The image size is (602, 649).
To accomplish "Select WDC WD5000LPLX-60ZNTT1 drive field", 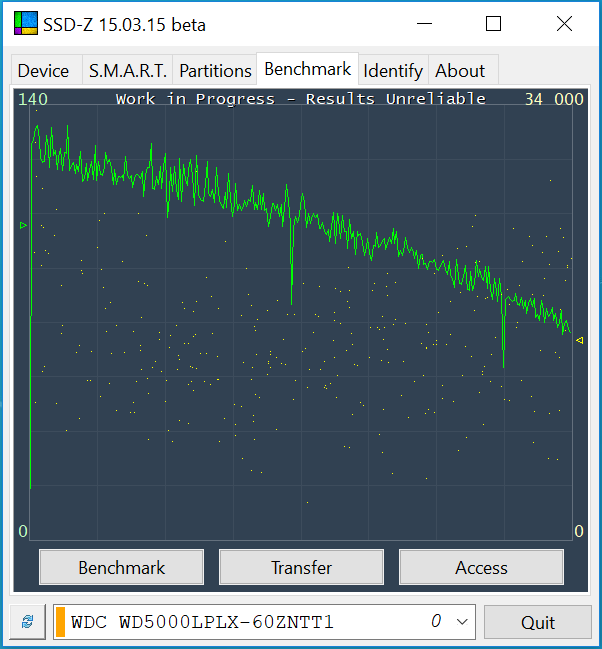I will (264, 622).
